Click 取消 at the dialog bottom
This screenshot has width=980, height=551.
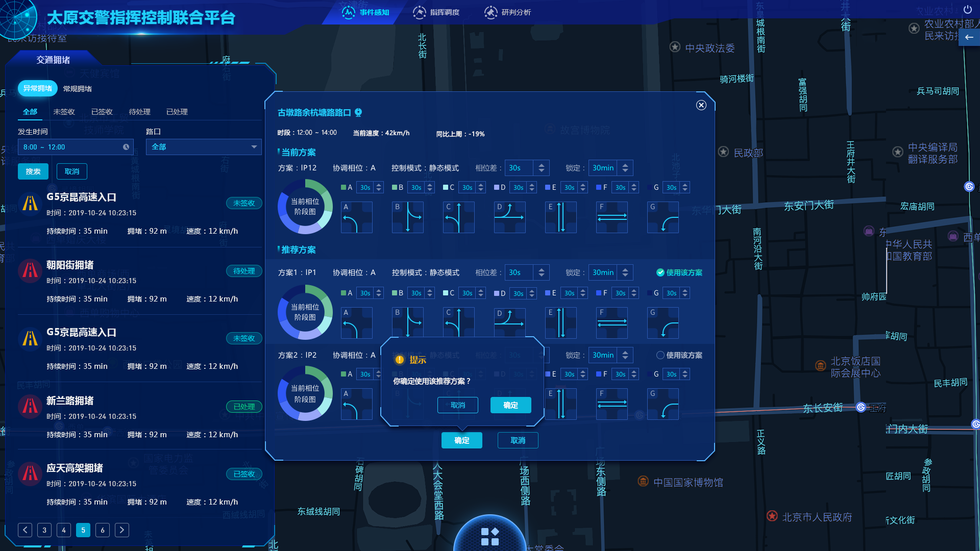(x=518, y=440)
